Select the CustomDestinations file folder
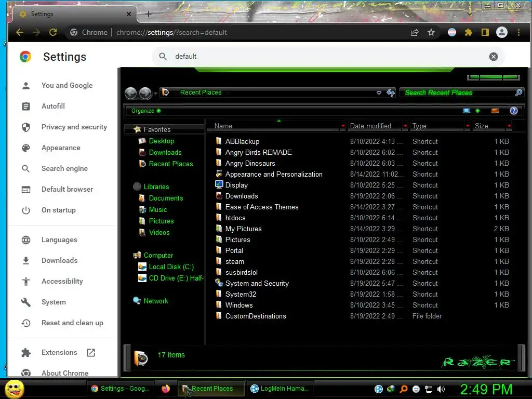 (x=256, y=316)
